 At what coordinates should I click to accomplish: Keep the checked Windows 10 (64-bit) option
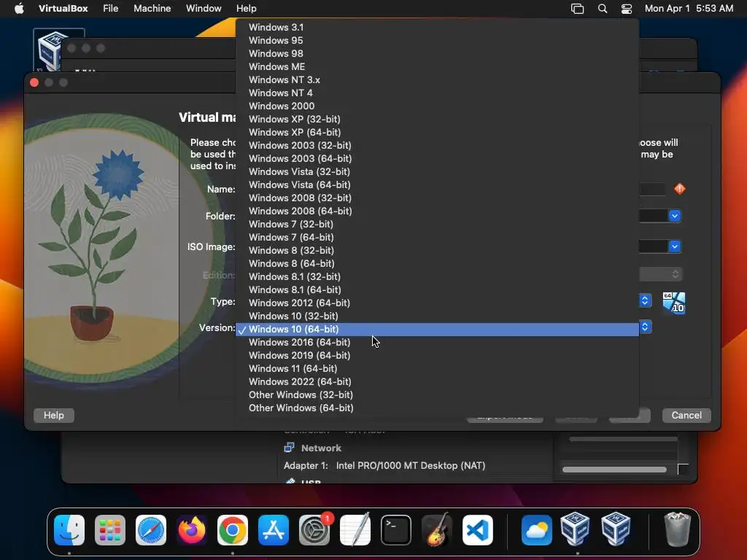click(437, 329)
